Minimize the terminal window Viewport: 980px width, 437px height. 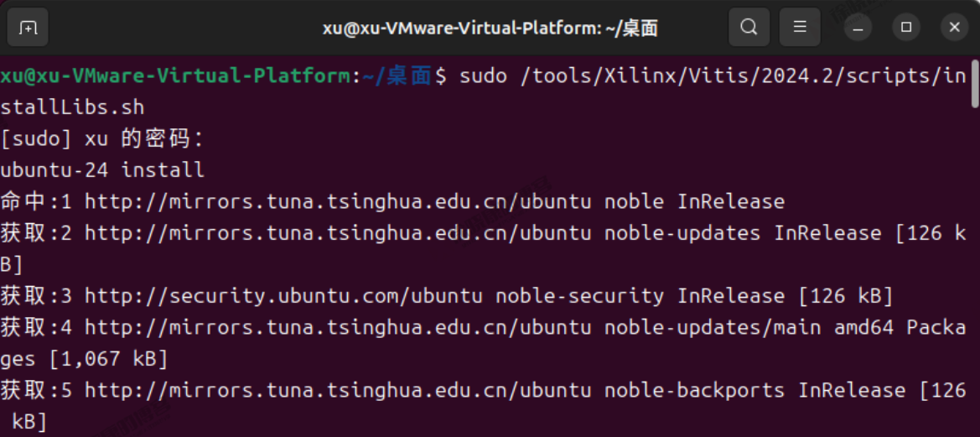pos(858,29)
